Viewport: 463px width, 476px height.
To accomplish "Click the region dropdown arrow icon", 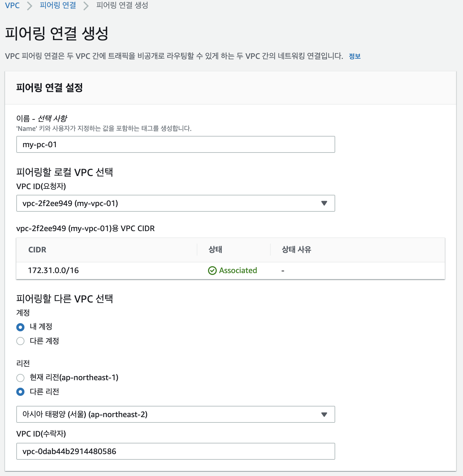I will 324,415.
